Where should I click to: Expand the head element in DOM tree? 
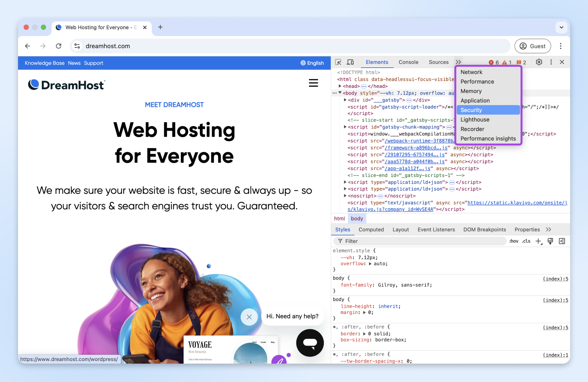coord(340,86)
